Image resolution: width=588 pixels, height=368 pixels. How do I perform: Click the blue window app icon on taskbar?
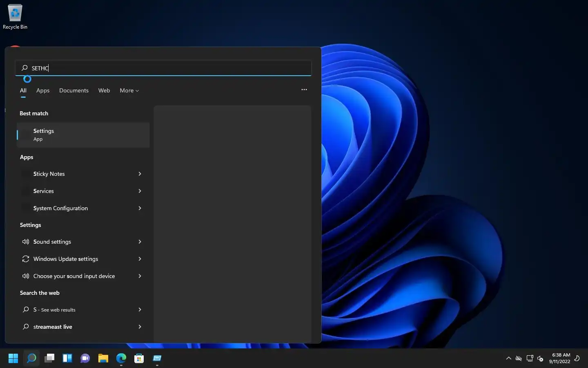[x=157, y=359]
